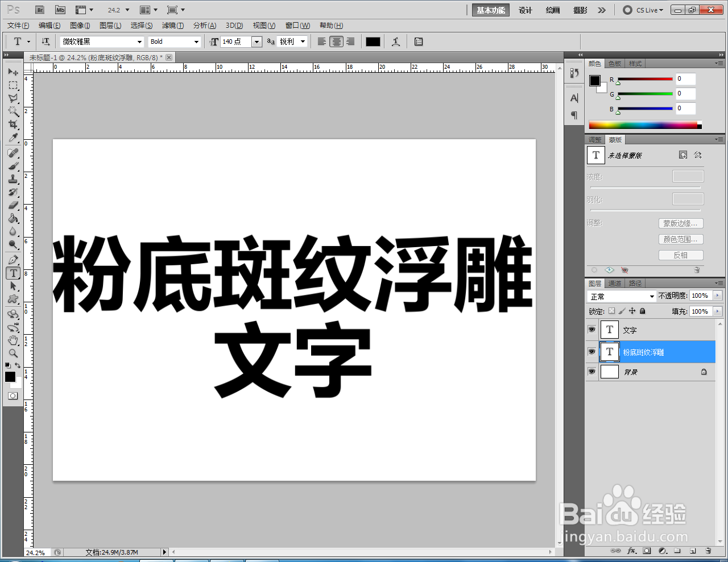Hide the 粉底斑纹浮雕 layer

tap(591, 352)
